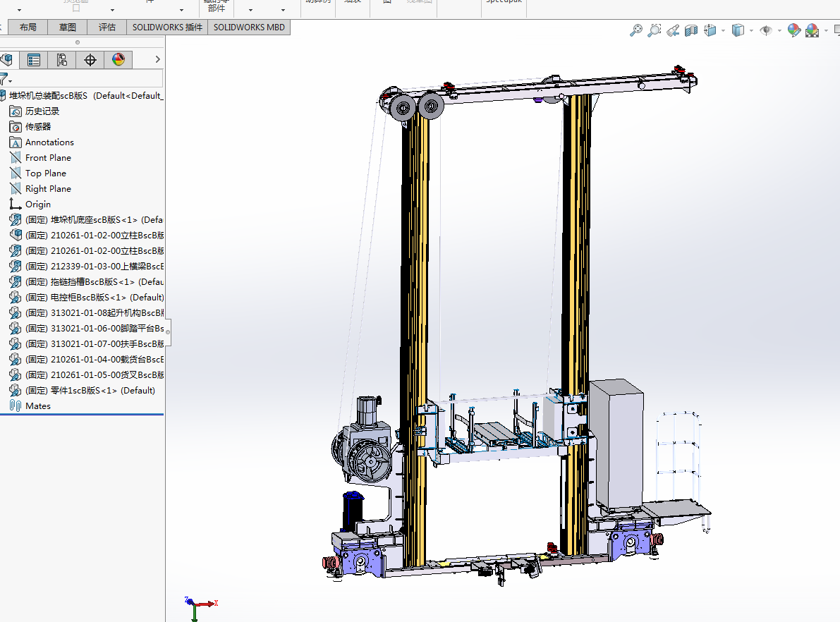Open the SOLIDWORKS MBD tab

click(x=249, y=28)
